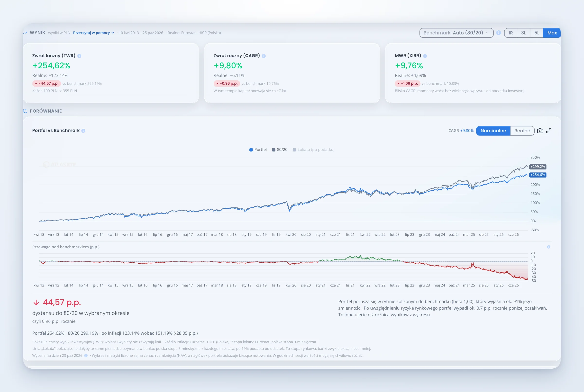584x392 pixels.
Task: Click info icon next to Portfel vs Benchmark
Action: click(x=83, y=131)
